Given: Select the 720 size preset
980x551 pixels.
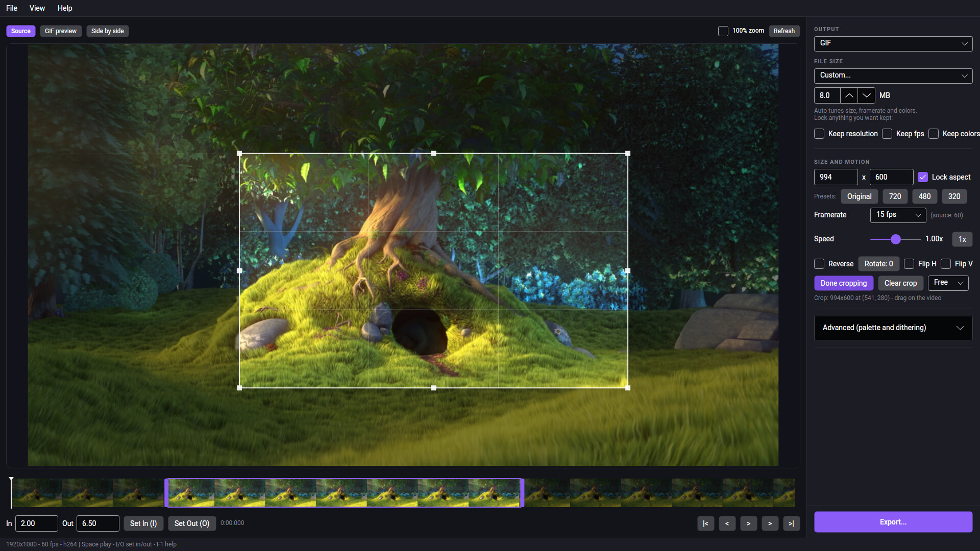Looking at the screenshot, I should coord(895,196).
